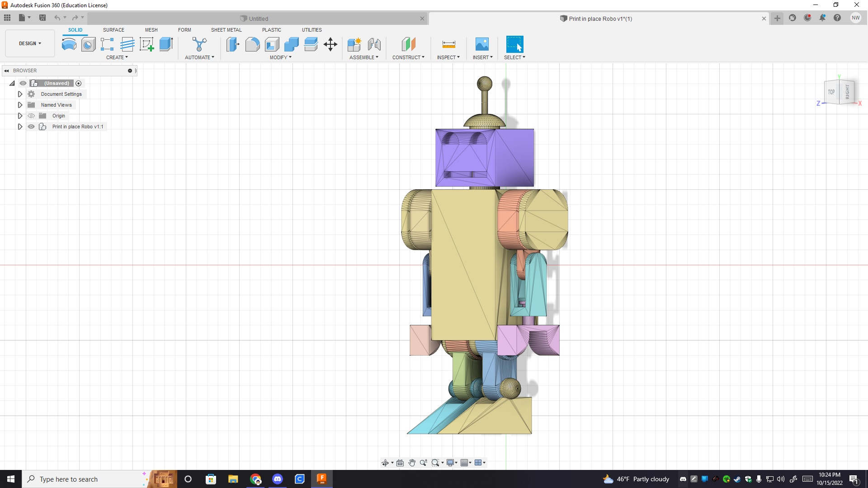The image size is (868, 488).
Task: Open the AUTOMATE dropdown menu
Action: 199,57
